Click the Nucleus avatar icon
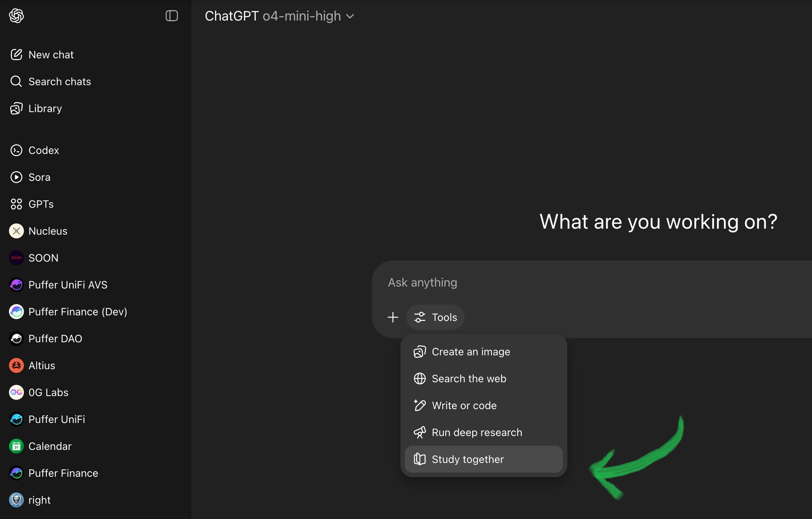812x519 pixels. [x=16, y=231]
